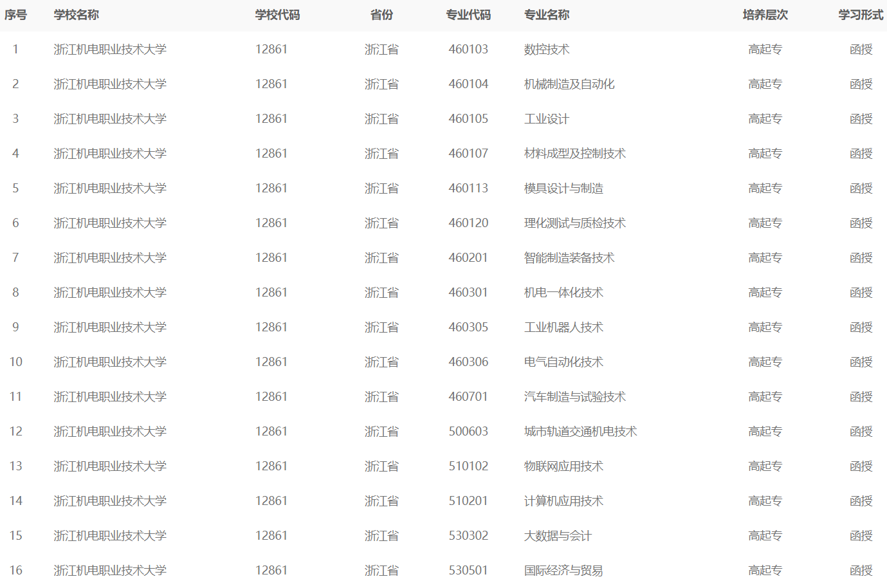Image resolution: width=887 pixels, height=588 pixels.
Task: Select major name 材料成型及控制技术
Action: [575, 154]
